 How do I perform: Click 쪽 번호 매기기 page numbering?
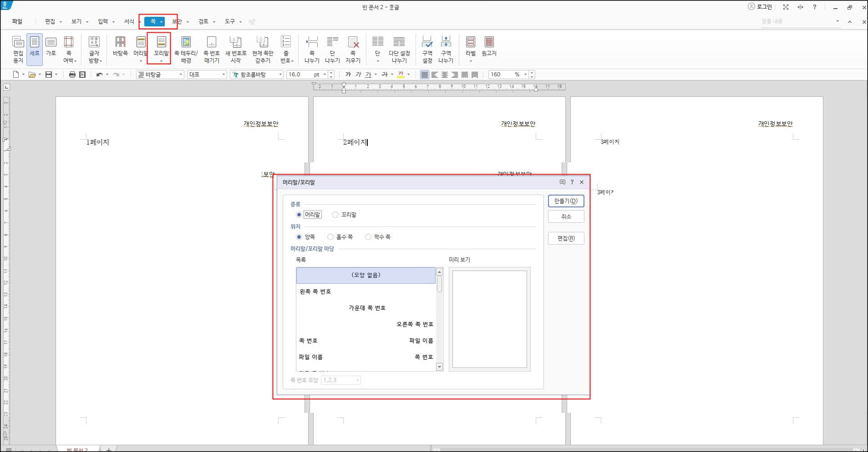[x=211, y=49]
